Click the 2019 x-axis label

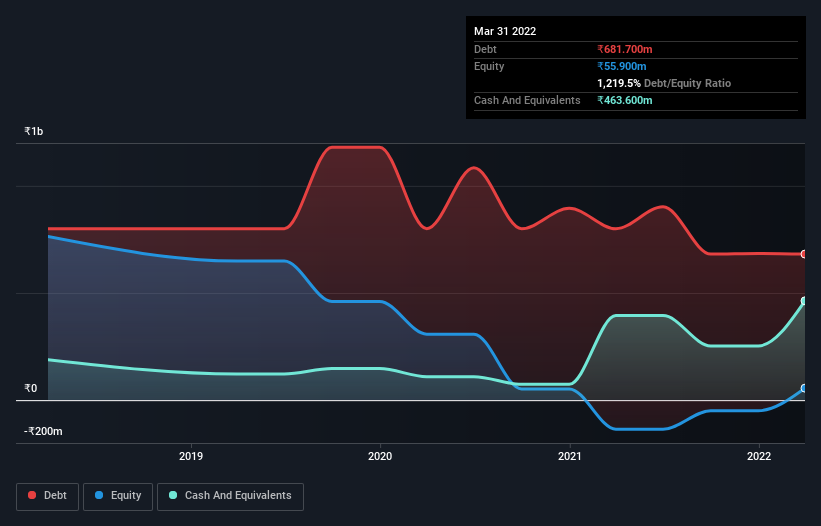click(x=191, y=456)
